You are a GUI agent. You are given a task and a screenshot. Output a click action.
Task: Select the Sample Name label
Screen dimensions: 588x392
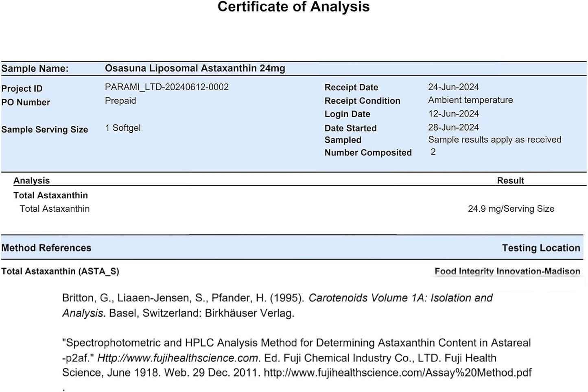pyautogui.click(x=35, y=68)
